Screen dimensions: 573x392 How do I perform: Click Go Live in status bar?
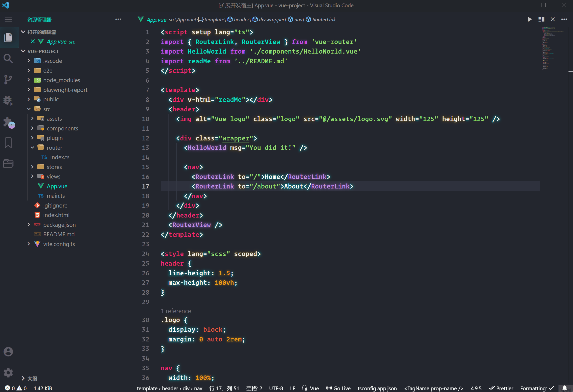point(338,388)
